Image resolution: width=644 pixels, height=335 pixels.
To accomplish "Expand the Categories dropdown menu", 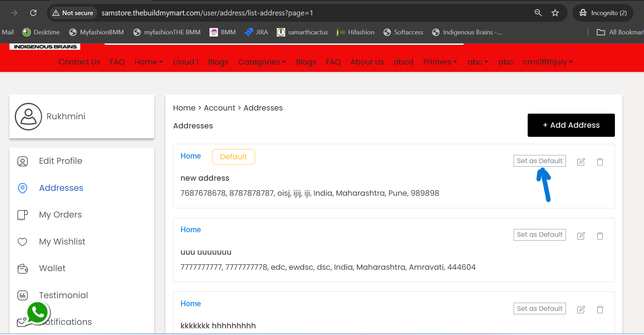I will coord(262,62).
